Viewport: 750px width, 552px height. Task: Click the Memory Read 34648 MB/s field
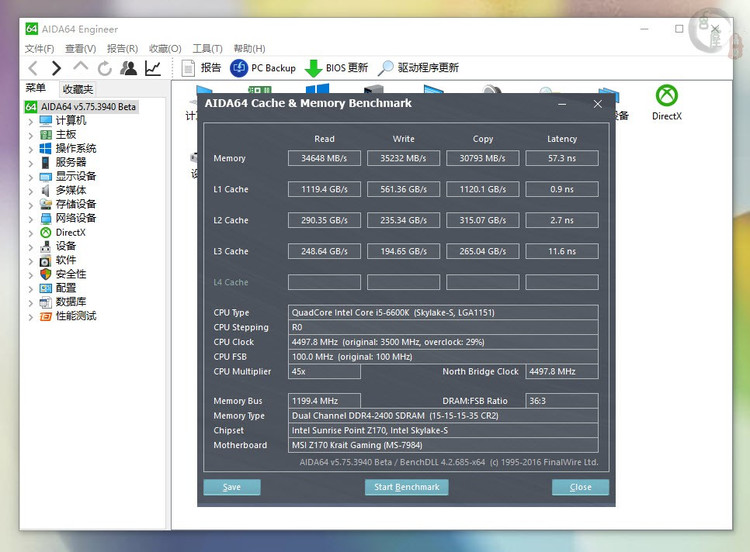[324, 158]
